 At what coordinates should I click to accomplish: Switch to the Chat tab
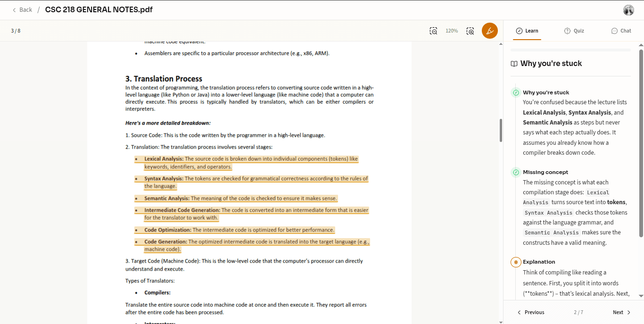621,31
